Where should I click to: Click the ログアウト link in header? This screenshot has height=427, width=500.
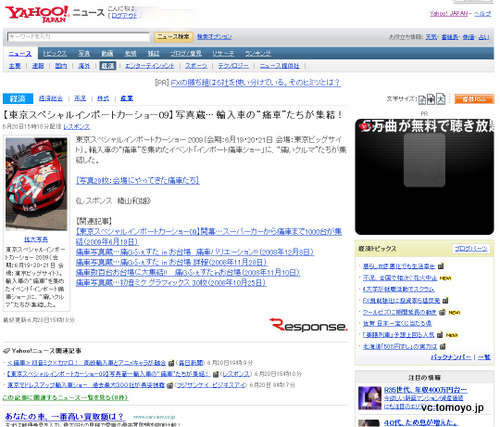(x=124, y=16)
